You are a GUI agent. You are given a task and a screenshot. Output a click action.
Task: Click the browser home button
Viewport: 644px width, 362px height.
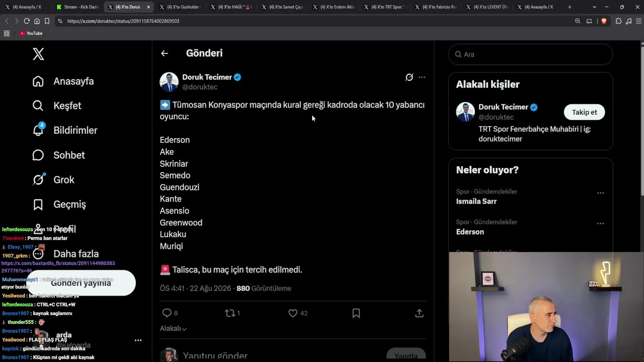pos(37,21)
